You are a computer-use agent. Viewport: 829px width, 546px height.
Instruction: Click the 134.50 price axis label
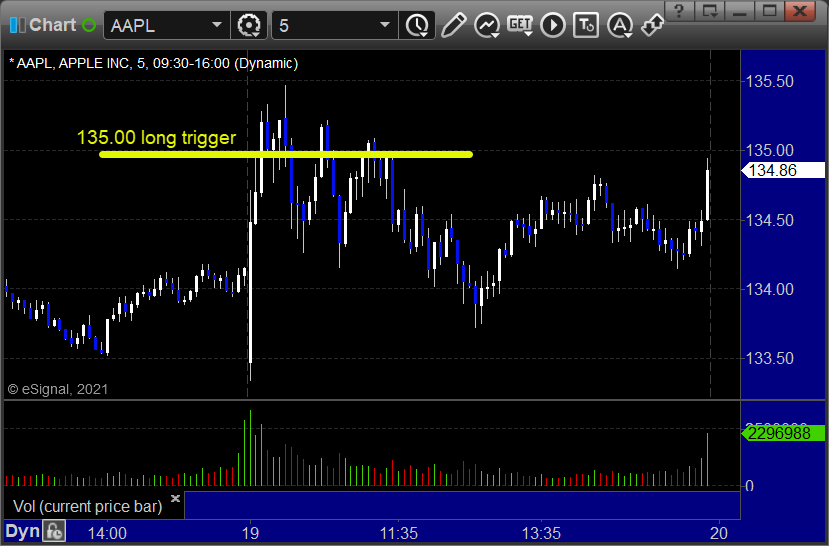coord(770,220)
